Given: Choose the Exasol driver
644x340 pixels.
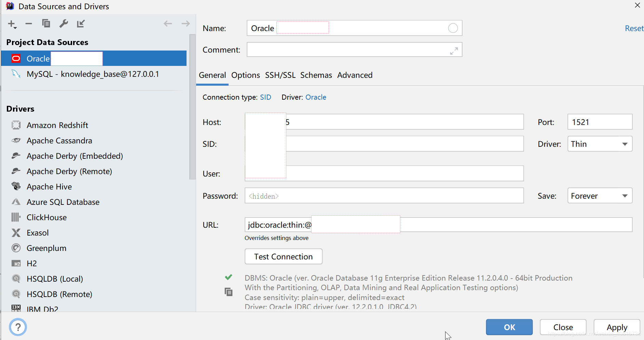Looking at the screenshot, I should pyautogui.click(x=38, y=233).
